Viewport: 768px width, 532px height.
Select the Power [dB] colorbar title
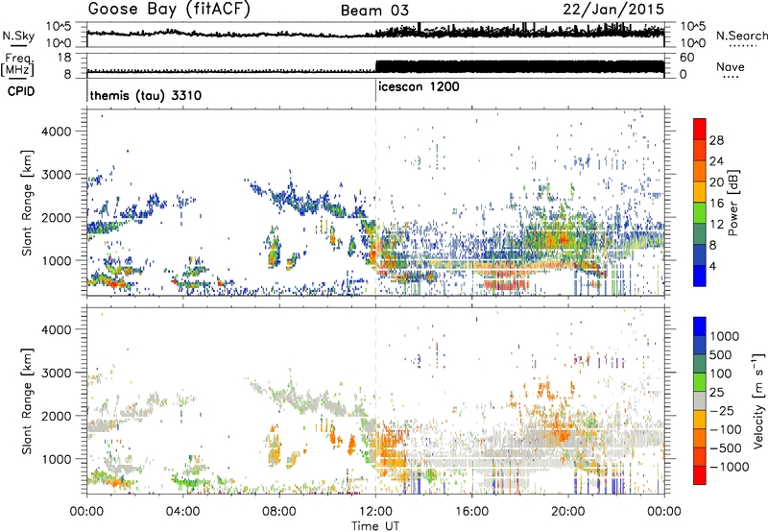732,203
